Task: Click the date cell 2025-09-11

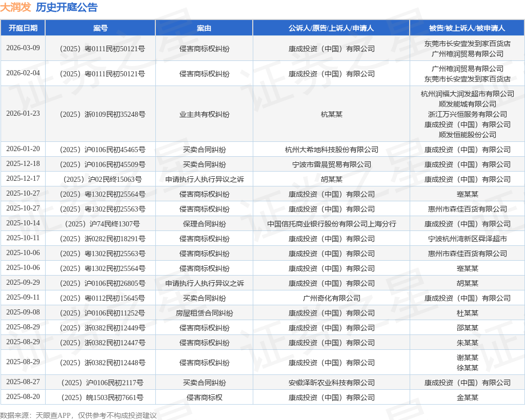Action: tap(23, 297)
